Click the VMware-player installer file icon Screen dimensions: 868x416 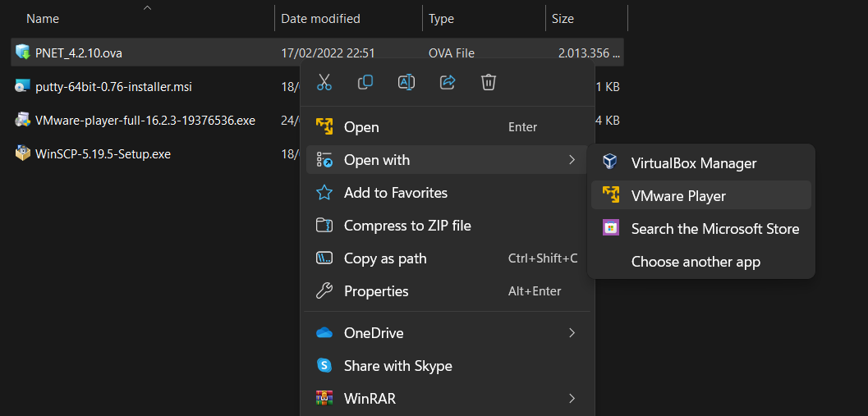coord(23,120)
